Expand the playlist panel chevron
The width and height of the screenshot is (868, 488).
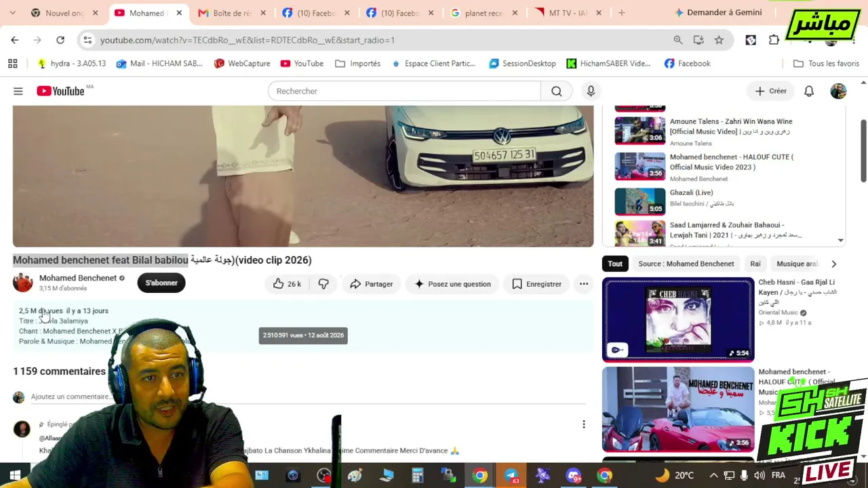[840, 241]
